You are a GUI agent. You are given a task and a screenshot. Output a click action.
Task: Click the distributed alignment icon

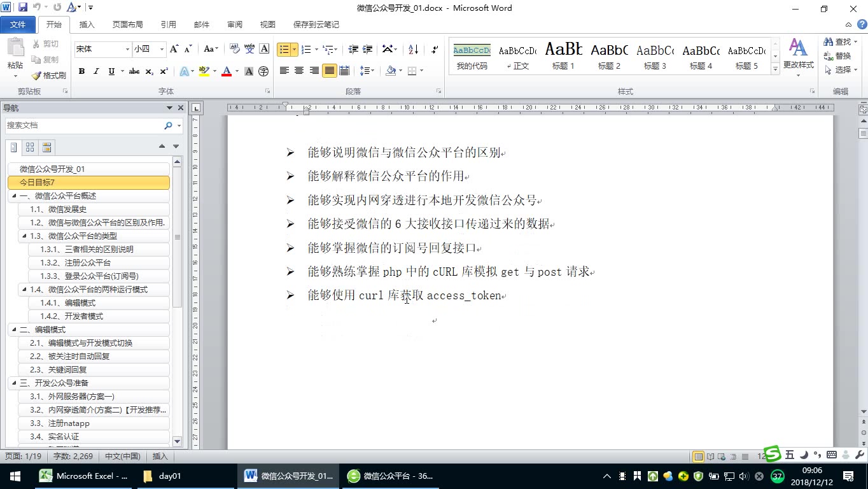click(x=344, y=71)
